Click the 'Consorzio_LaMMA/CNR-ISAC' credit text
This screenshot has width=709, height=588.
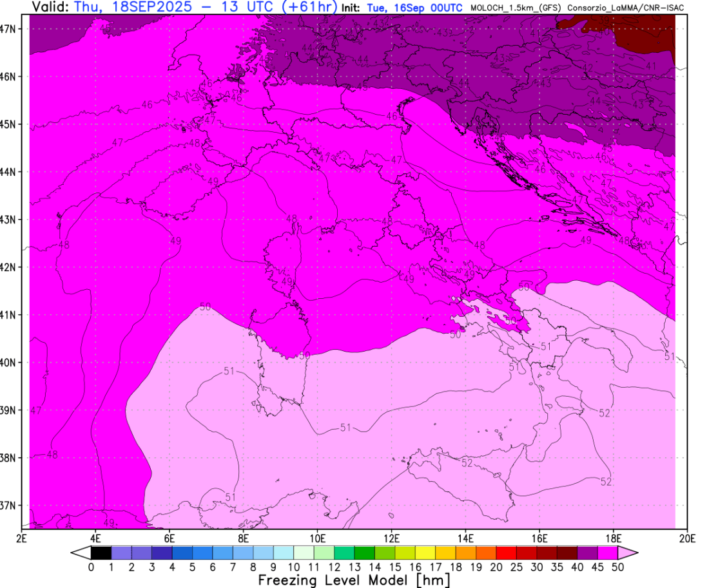point(625,8)
